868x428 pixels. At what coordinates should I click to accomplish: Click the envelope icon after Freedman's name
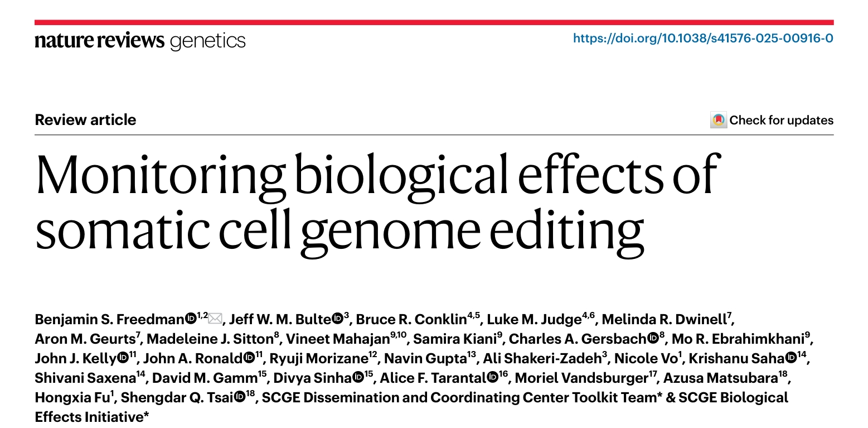pyautogui.click(x=215, y=319)
